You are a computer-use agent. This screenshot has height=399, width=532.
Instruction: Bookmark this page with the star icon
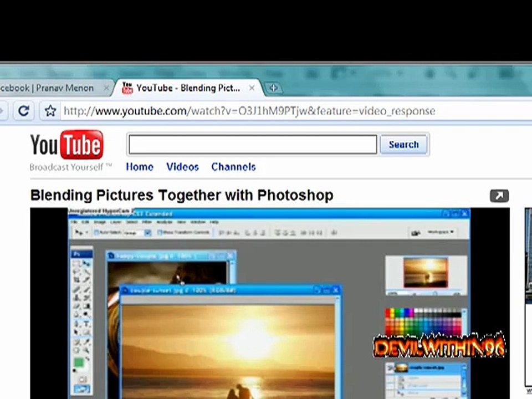(50, 111)
